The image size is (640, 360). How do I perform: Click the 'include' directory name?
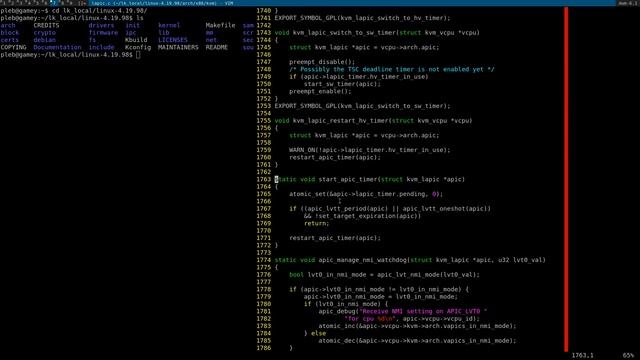[x=101, y=47]
